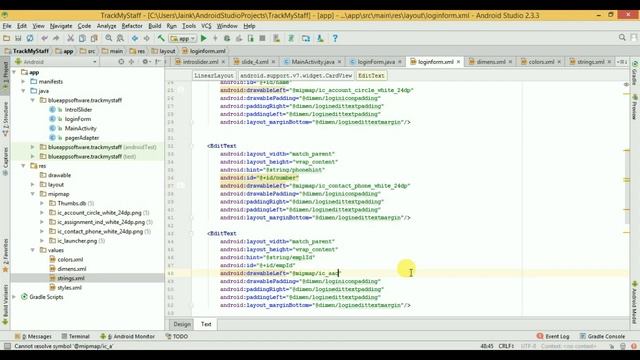Image resolution: width=640 pixels, height=360 pixels.
Task: Click the Copy icon in toolbar
Action: click(82, 38)
